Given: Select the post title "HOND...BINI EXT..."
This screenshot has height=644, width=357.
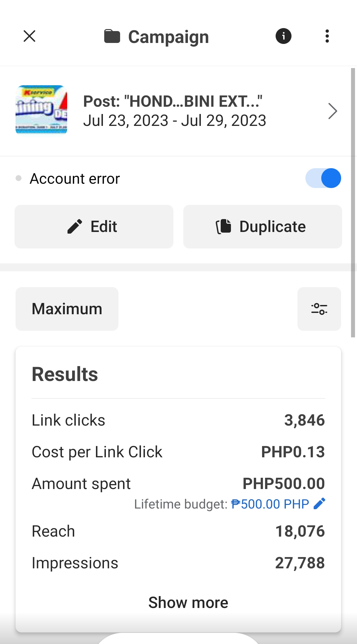Looking at the screenshot, I should (172, 101).
